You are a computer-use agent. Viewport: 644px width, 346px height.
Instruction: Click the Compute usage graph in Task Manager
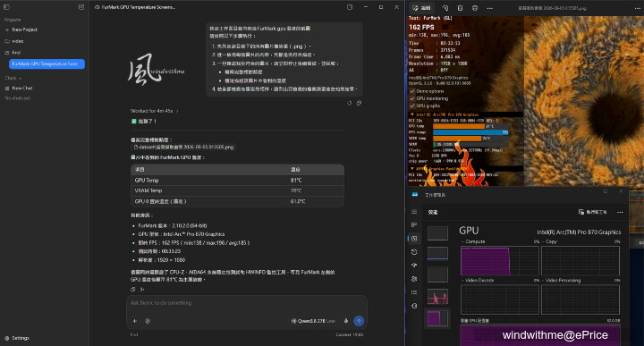tap(500, 261)
